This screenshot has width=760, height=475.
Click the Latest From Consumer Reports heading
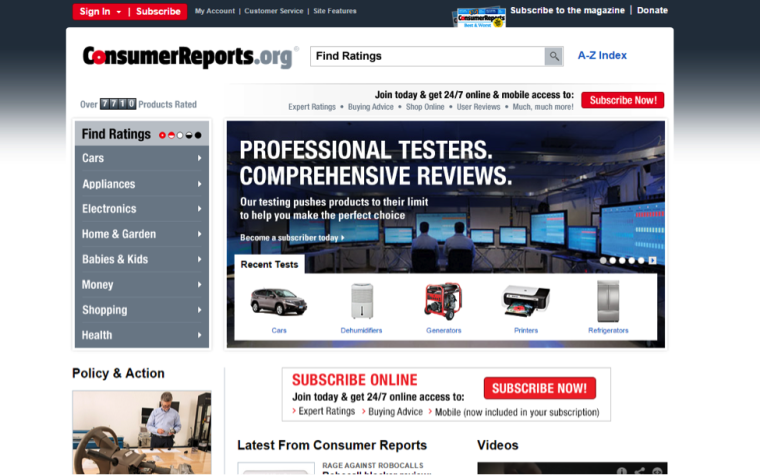pyautogui.click(x=332, y=445)
